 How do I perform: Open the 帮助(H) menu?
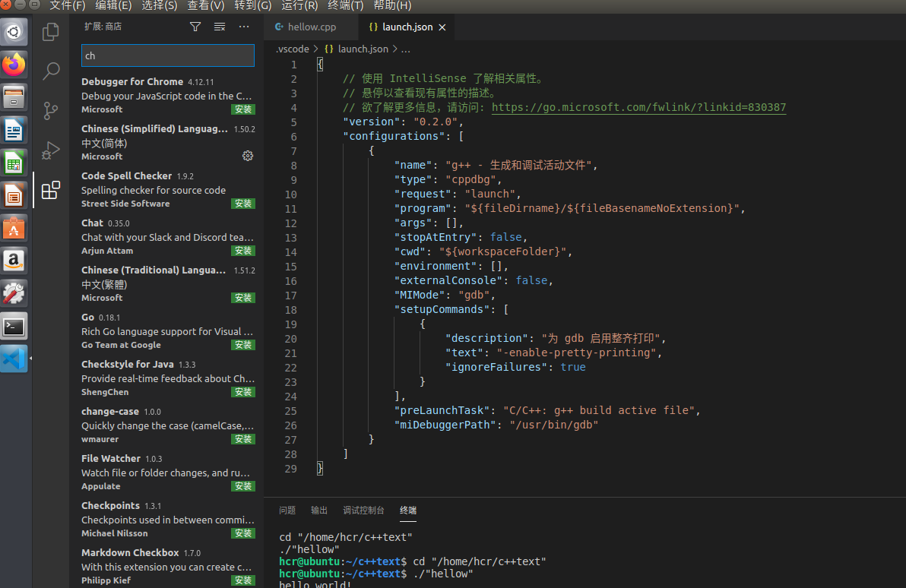[x=392, y=6]
